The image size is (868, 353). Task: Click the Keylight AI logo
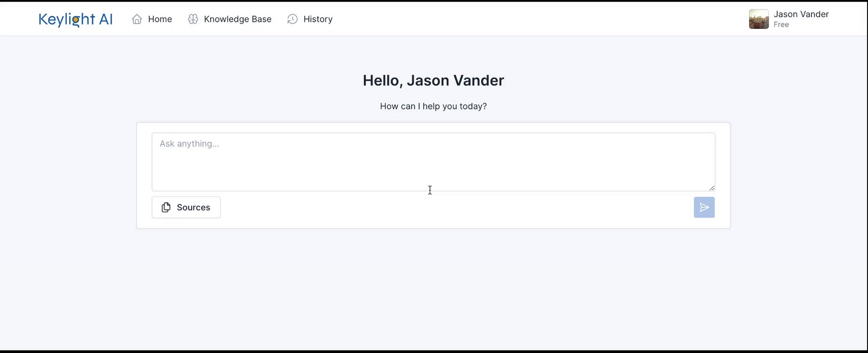coord(76,19)
